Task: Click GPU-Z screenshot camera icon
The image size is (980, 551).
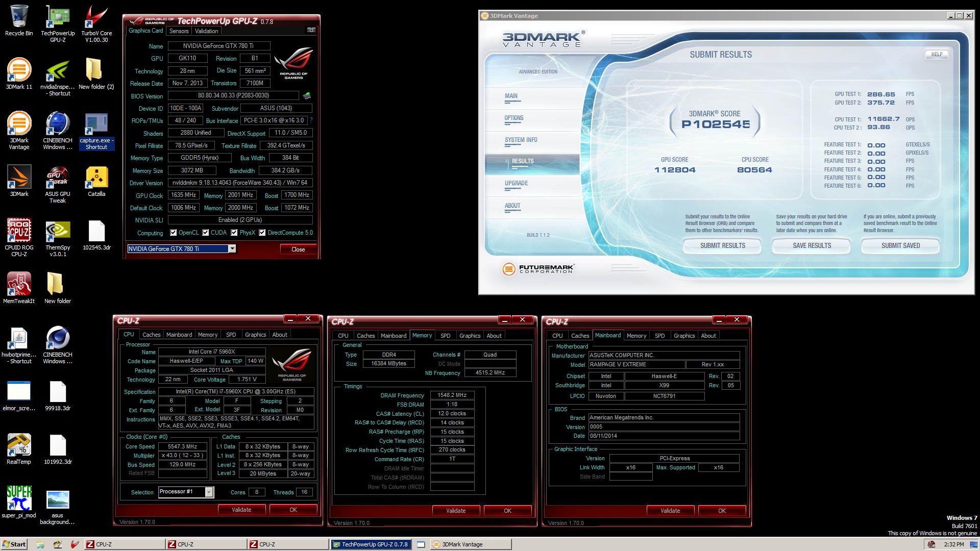Action: (311, 30)
